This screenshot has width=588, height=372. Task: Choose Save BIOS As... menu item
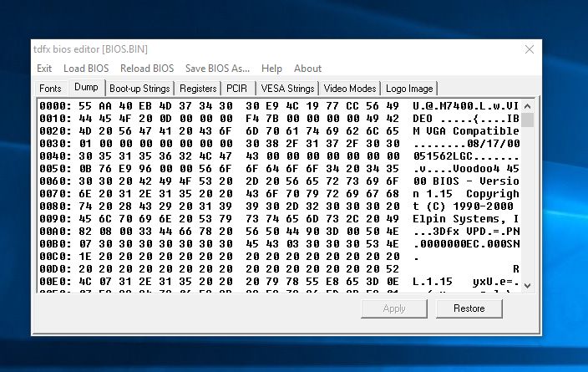pyautogui.click(x=217, y=69)
